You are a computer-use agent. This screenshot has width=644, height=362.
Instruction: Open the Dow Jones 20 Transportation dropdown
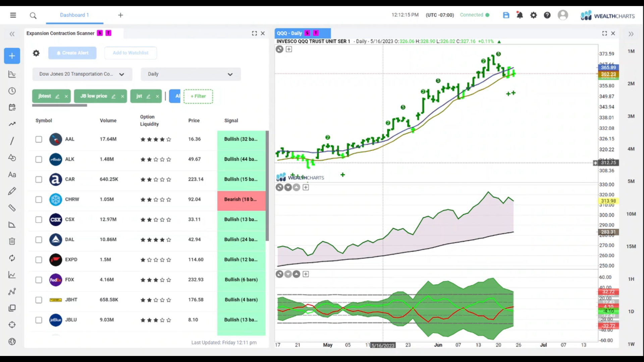pyautogui.click(x=82, y=74)
